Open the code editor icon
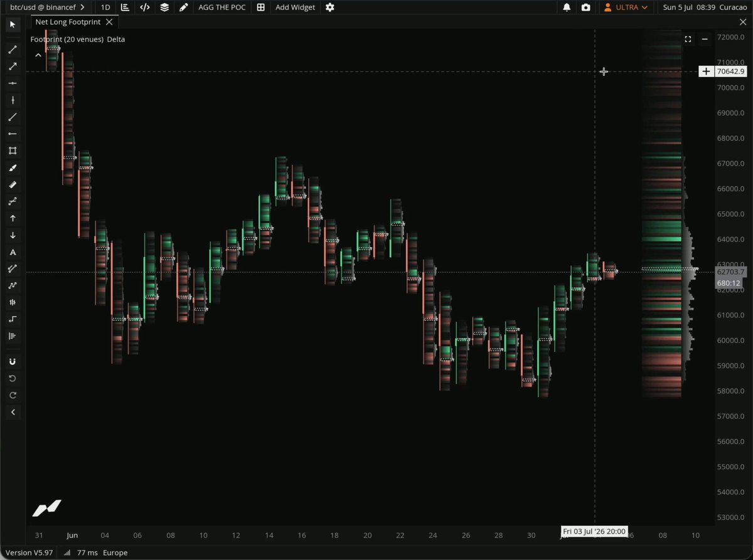The width and height of the screenshot is (753, 560). tap(145, 8)
